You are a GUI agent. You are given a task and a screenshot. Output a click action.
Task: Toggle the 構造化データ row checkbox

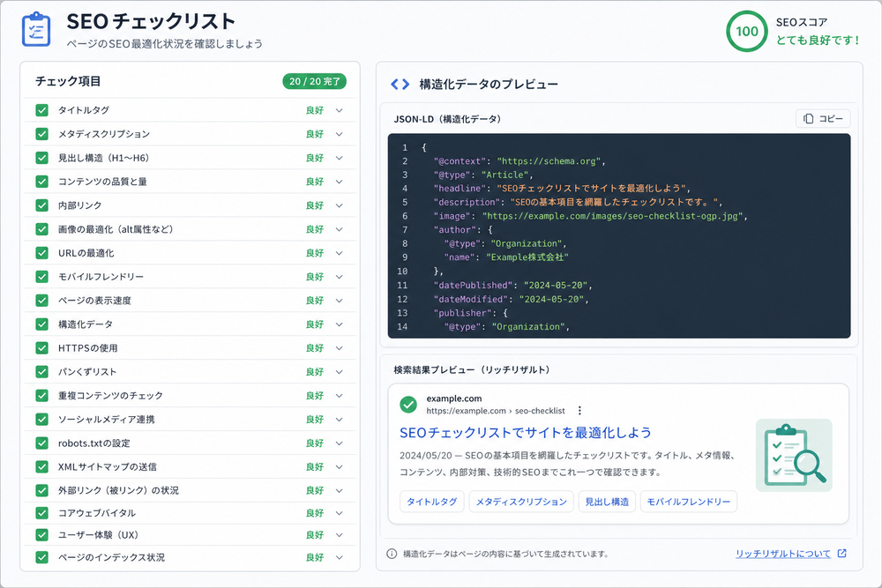click(41, 324)
